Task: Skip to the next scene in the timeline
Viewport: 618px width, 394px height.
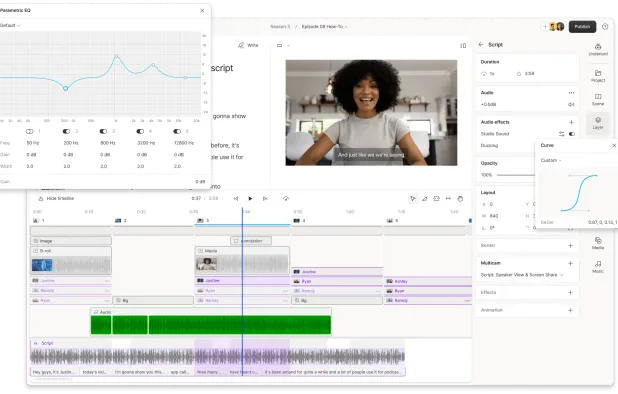Action: click(x=265, y=199)
